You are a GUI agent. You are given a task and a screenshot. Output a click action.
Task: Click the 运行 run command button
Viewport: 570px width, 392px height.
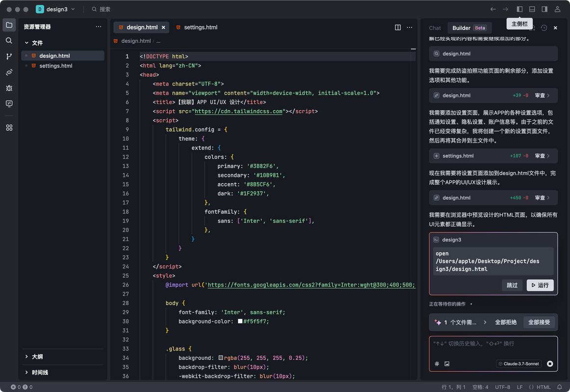pyautogui.click(x=540, y=285)
